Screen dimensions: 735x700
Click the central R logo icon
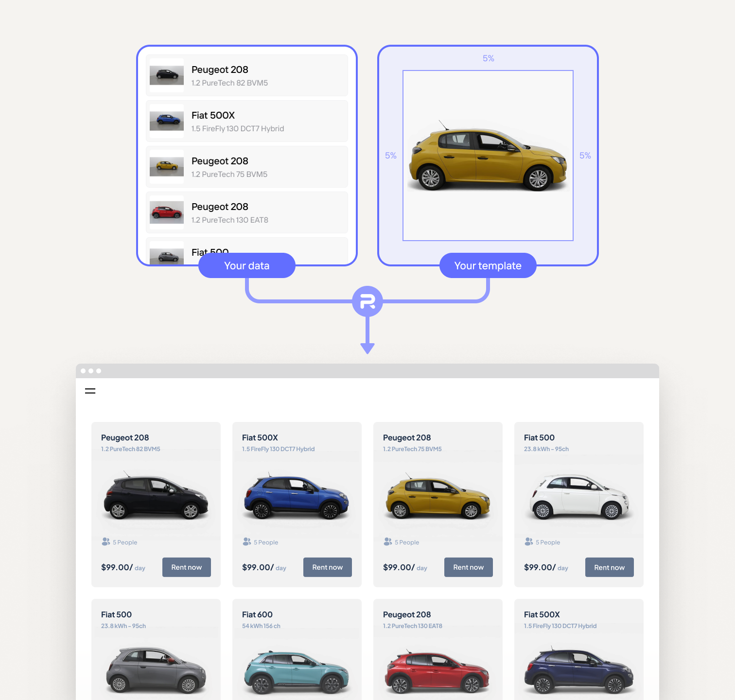[x=367, y=301]
